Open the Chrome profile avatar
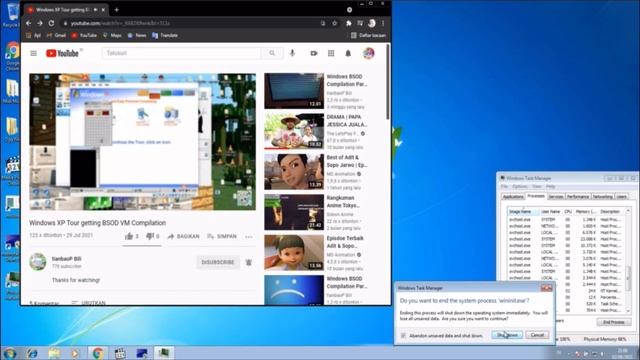The image size is (640, 360). tap(371, 23)
